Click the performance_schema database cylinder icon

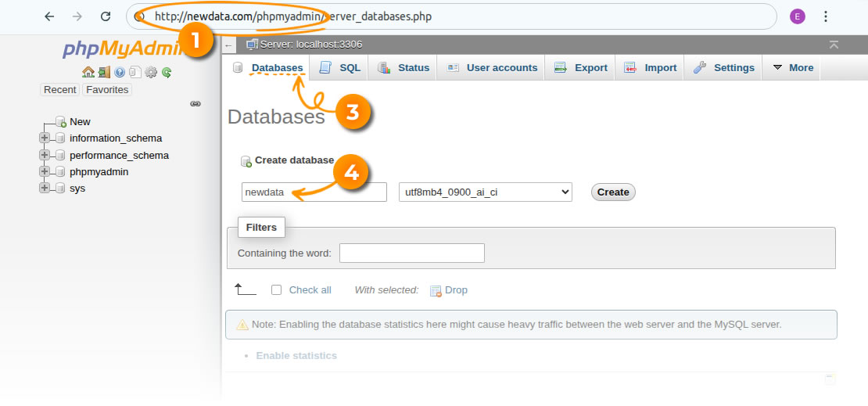click(60, 155)
